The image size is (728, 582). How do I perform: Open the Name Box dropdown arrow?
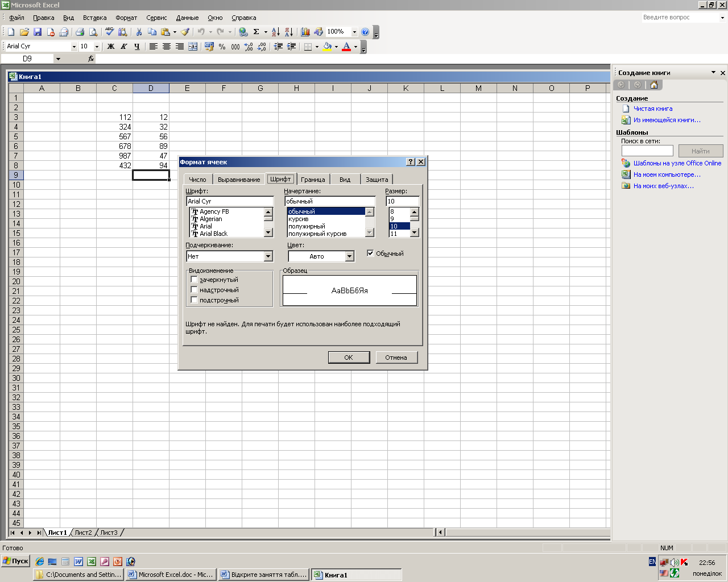[x=58, y=59]
